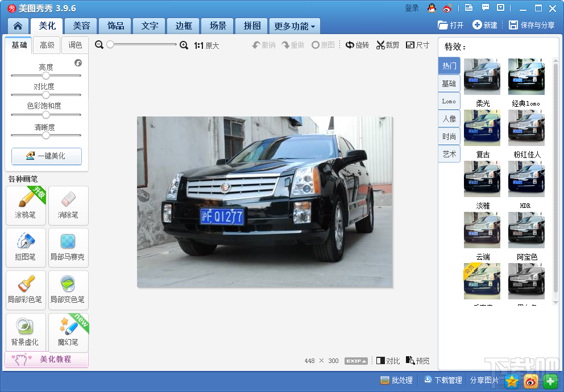The image size is (564, 392).
Task: Click the title bar dropdown menu icon
Action: 501,7
